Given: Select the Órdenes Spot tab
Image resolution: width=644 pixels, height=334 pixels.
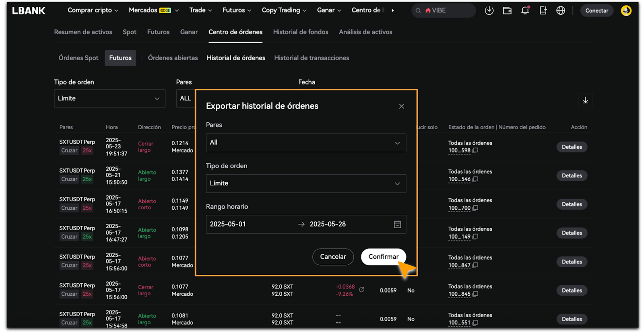Looking at the screenshot, I should coord(78,58).
